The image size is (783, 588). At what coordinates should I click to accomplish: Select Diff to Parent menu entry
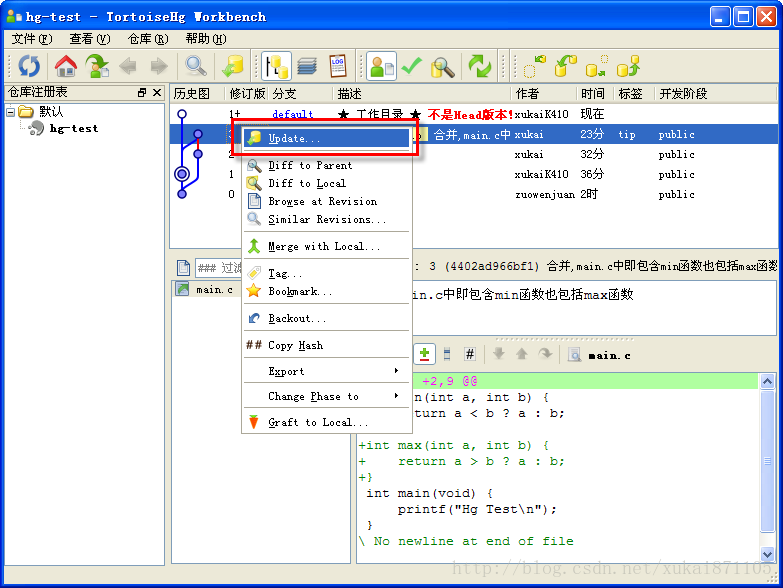pyautogui.click(x=327, y=165)
